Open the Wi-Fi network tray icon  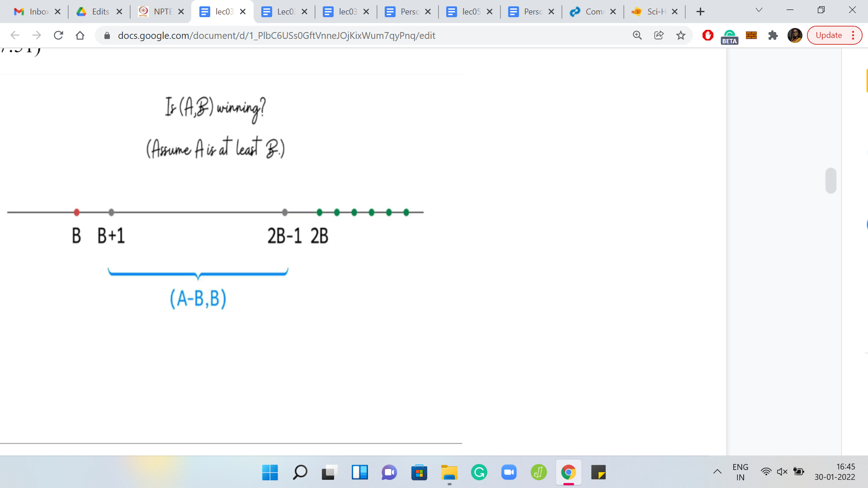coord(766,472)
